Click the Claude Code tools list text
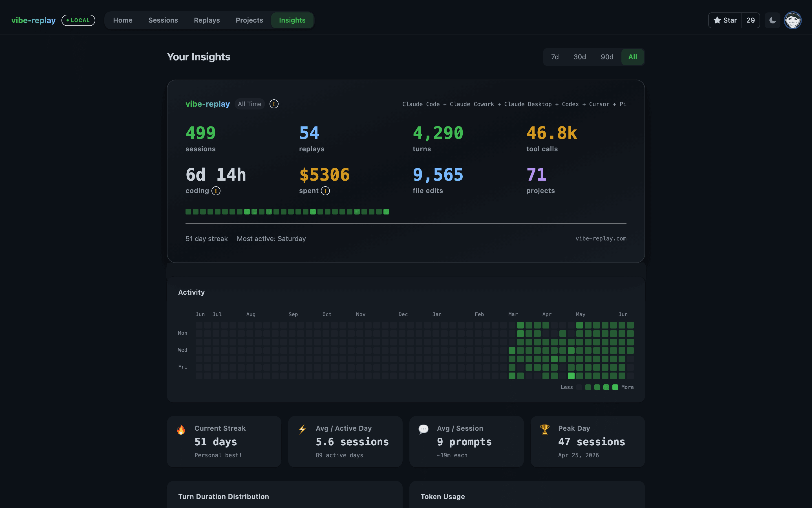Viewport: 812px width, 508px height. point(514,104)
